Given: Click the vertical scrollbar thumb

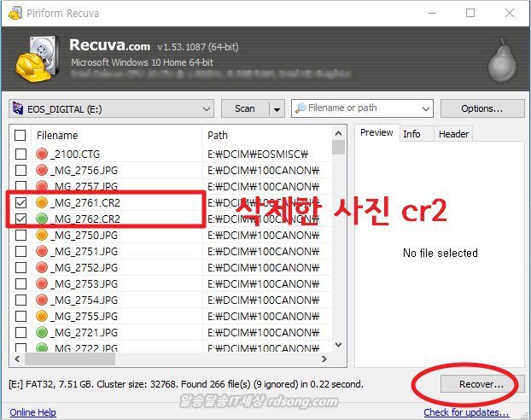Looking at the screenshot, I should [338, 148].
